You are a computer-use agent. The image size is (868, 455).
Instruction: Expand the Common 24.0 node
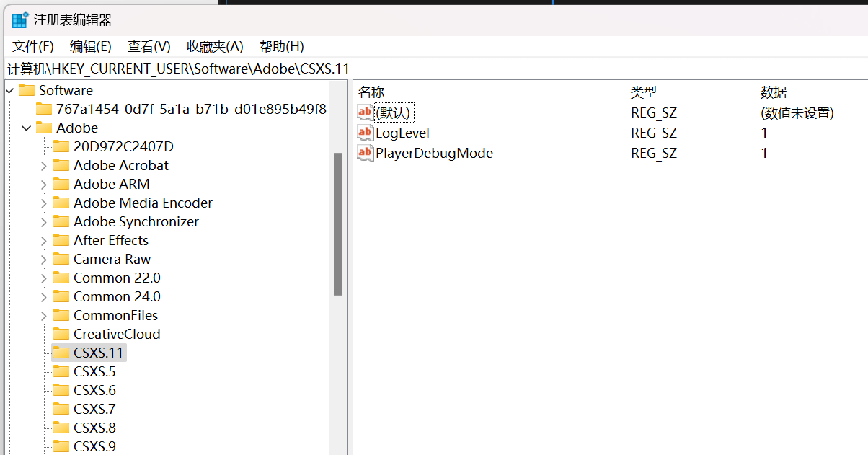(x=44, y=296)
